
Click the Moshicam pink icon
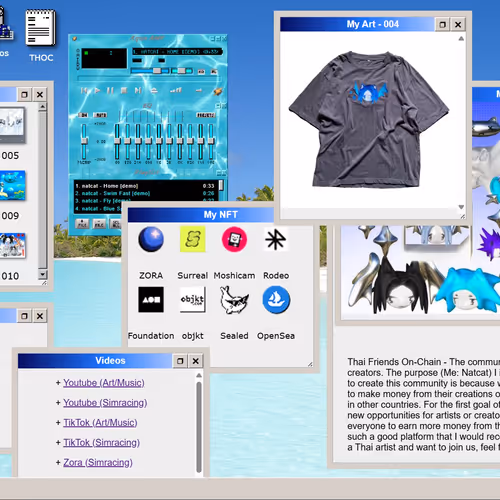click(234, 239)
